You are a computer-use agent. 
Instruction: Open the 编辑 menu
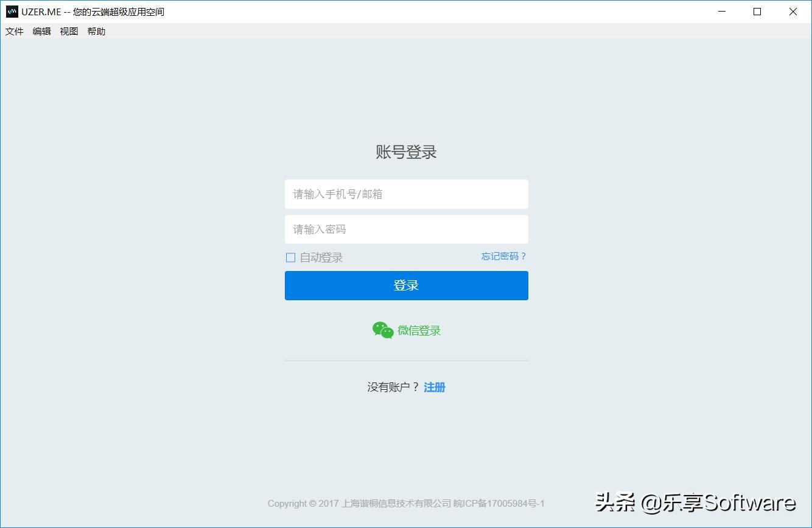click(x=41, y=31)
